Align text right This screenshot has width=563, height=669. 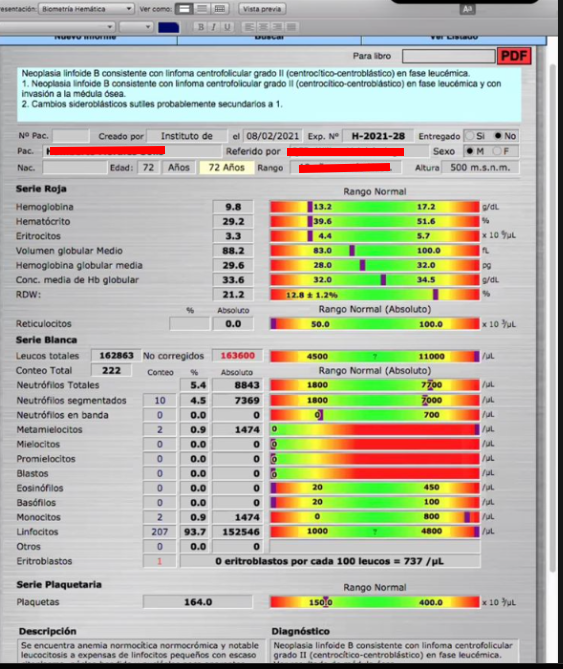pos(277,27)
